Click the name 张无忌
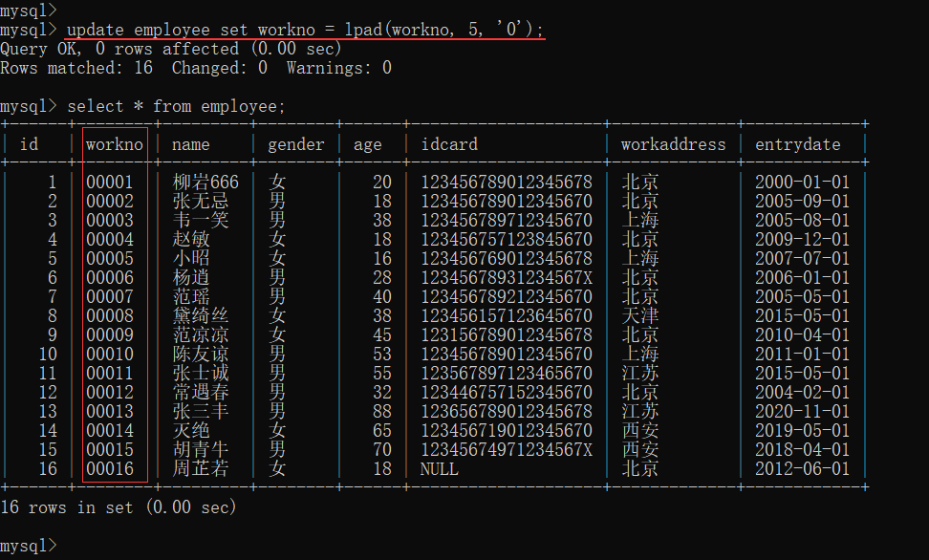Viewport: 929px width, 560px height. [201, 201]
